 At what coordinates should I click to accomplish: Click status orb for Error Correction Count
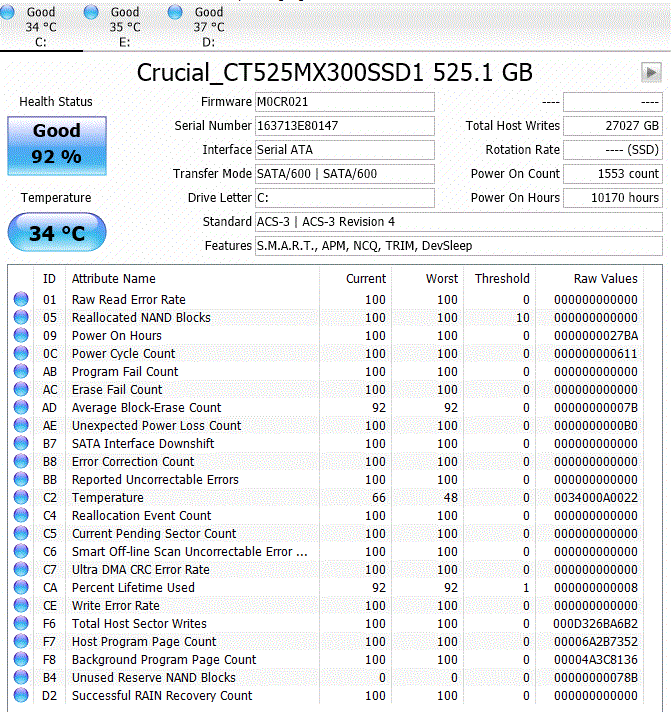(21, 461)
